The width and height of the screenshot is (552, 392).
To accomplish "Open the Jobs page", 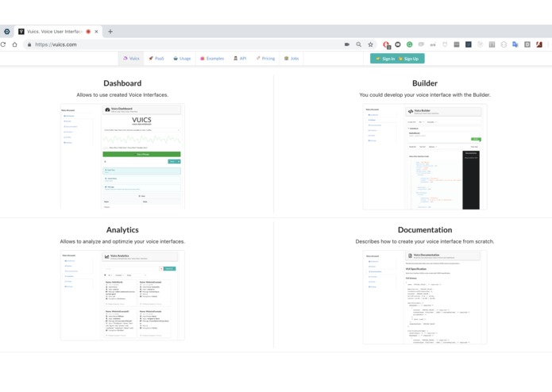I will [x=291, y=59].
